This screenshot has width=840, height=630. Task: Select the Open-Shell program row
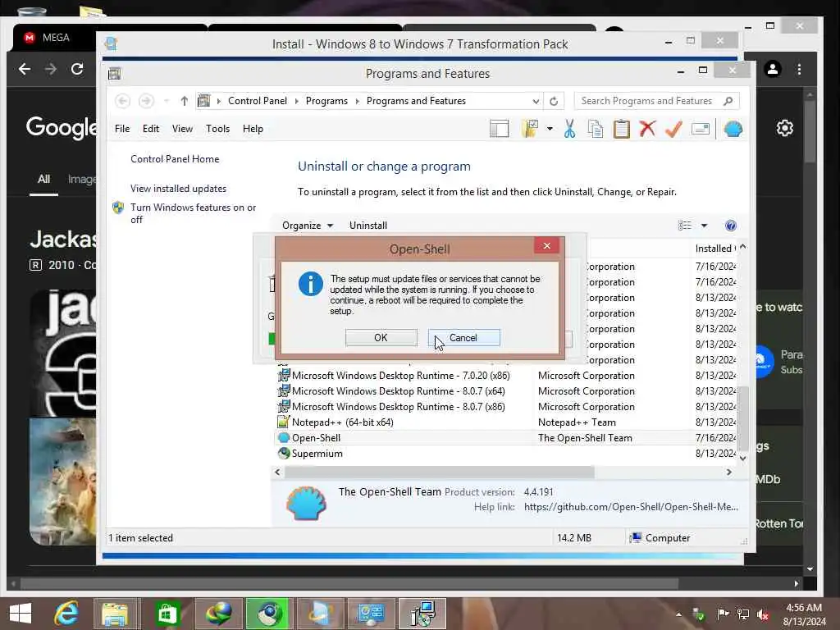[x=507, y=438]
